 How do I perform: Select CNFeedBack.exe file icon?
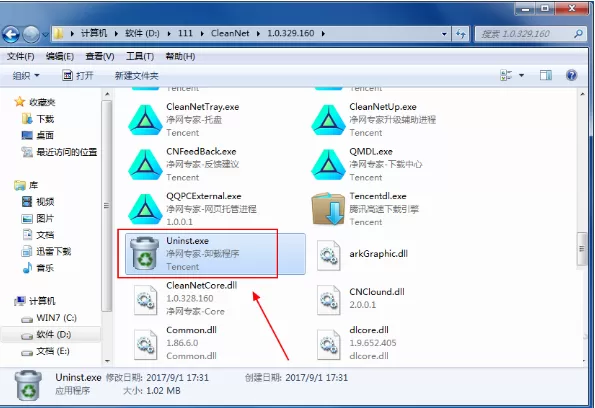pyautogui.click(x=145, y=164)
